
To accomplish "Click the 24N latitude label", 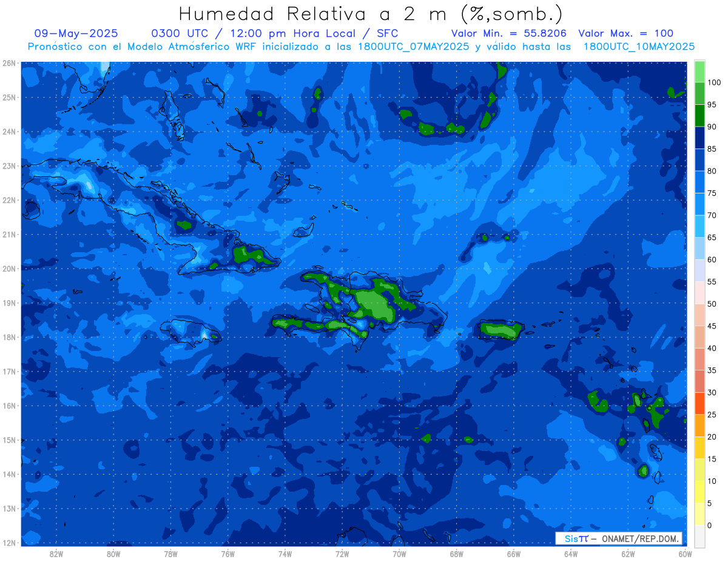I will (9, 132).
